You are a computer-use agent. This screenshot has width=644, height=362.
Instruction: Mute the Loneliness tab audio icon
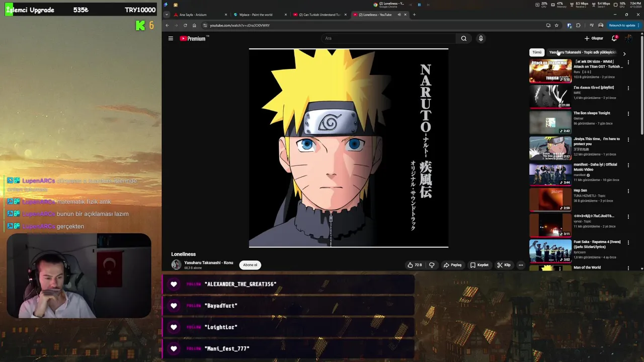click(x=399, y=15)
